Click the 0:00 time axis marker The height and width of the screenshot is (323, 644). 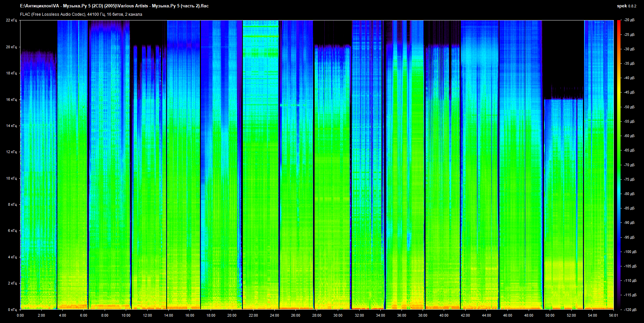pos(20,315)
